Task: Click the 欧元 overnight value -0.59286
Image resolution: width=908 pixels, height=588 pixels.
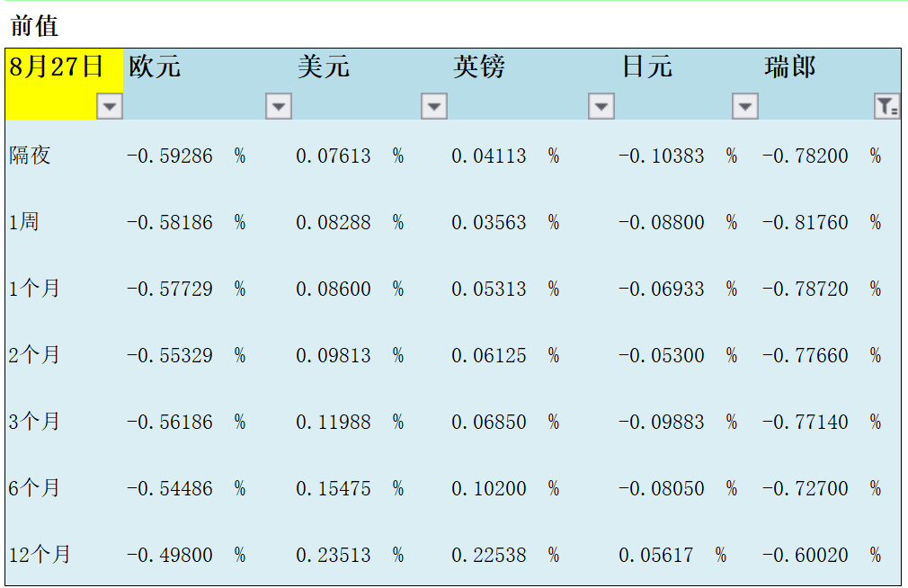Action: (x=169, y=156)
